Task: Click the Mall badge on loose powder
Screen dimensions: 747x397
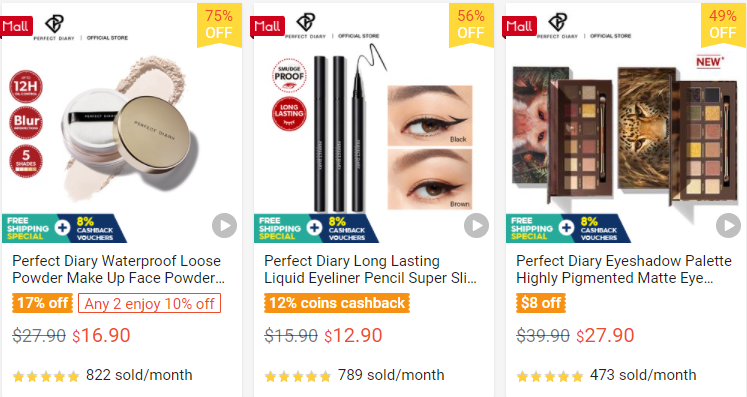Action: (16, 26)
